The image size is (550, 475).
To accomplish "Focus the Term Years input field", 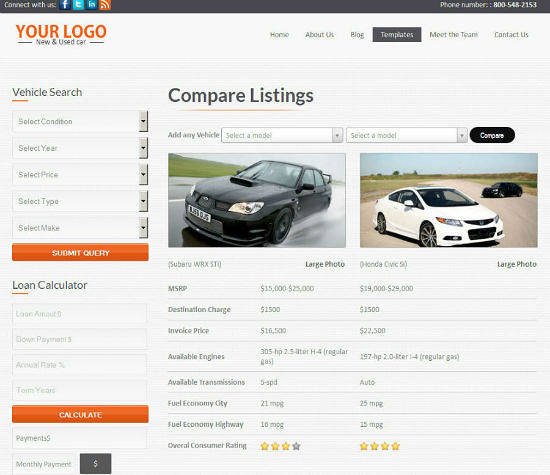I will click(80, 390).
